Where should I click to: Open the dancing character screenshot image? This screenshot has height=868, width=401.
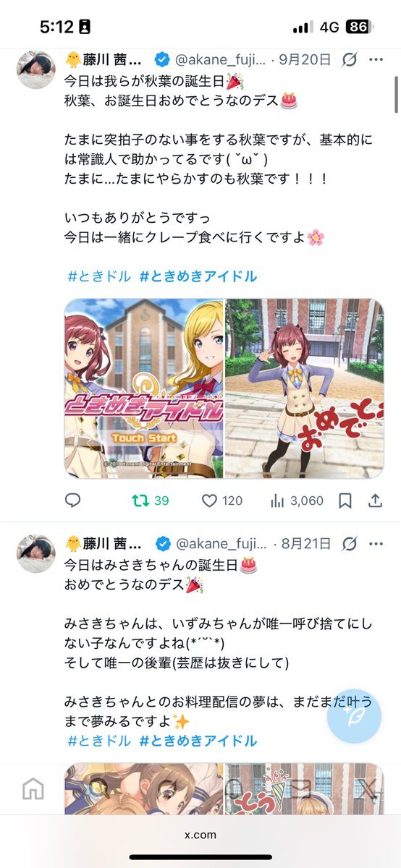tap(305, 388)
